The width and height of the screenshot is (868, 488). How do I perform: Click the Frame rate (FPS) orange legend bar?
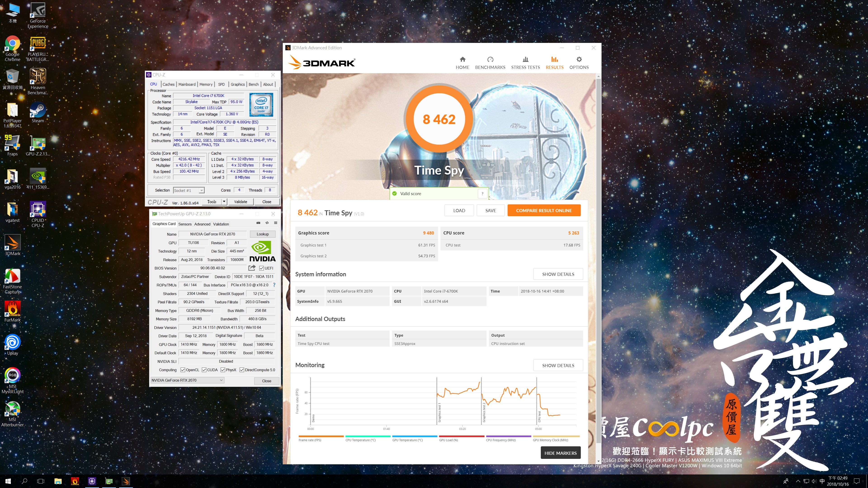click(x=321, y=436)
